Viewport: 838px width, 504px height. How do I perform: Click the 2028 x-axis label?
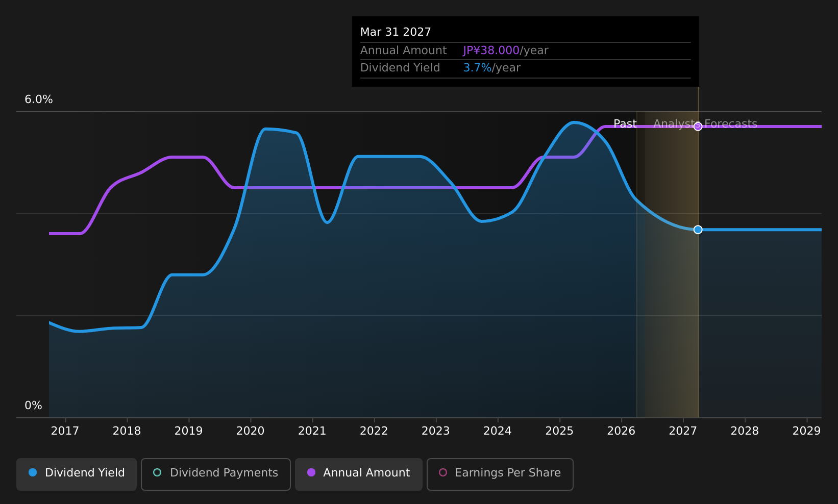[x=745, y=431]
